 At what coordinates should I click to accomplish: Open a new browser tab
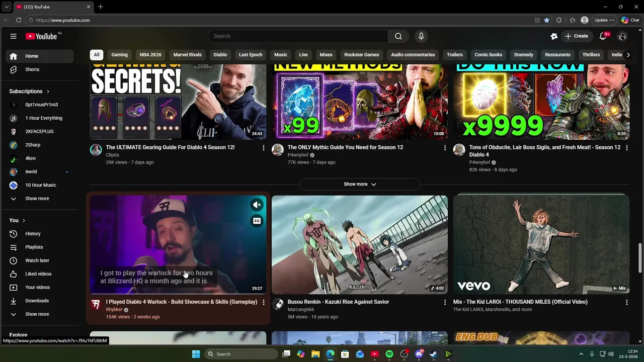pos(101,7)
